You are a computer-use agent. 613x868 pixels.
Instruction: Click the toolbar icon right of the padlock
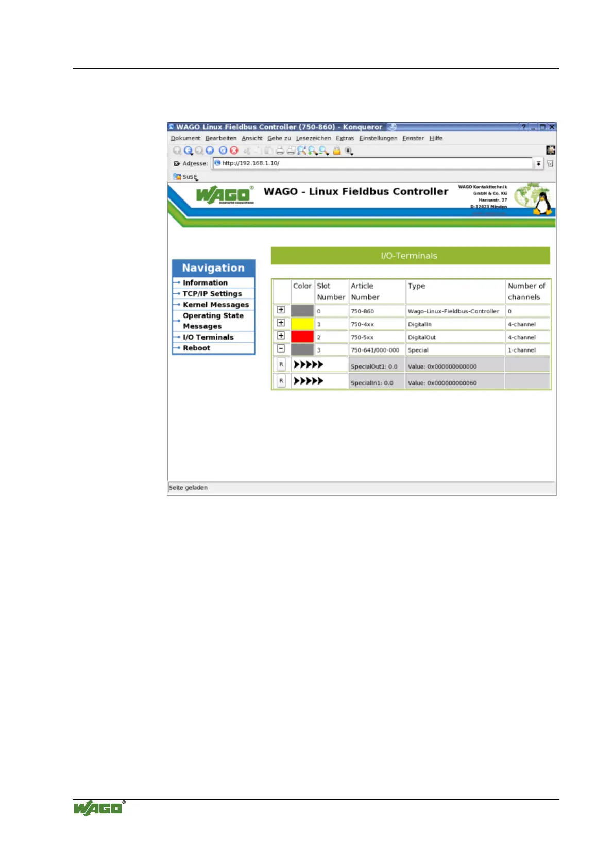[x=349, y=151]
